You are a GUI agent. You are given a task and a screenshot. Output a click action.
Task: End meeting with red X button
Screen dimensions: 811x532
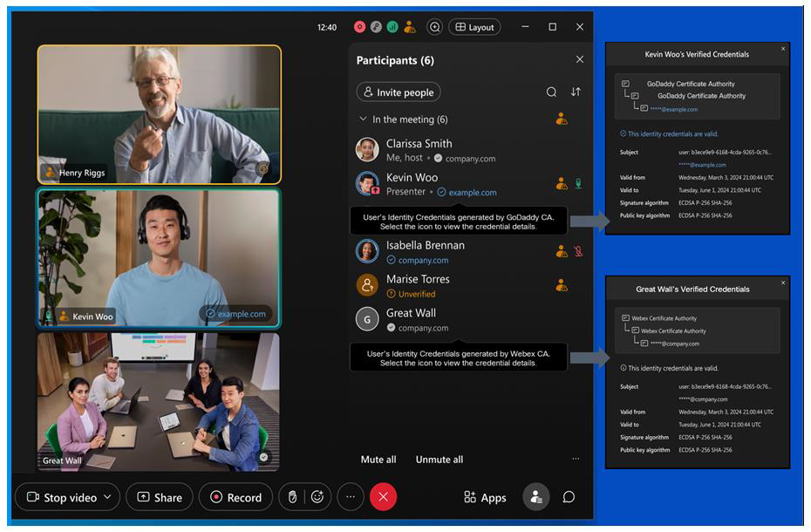coord(383,497)
